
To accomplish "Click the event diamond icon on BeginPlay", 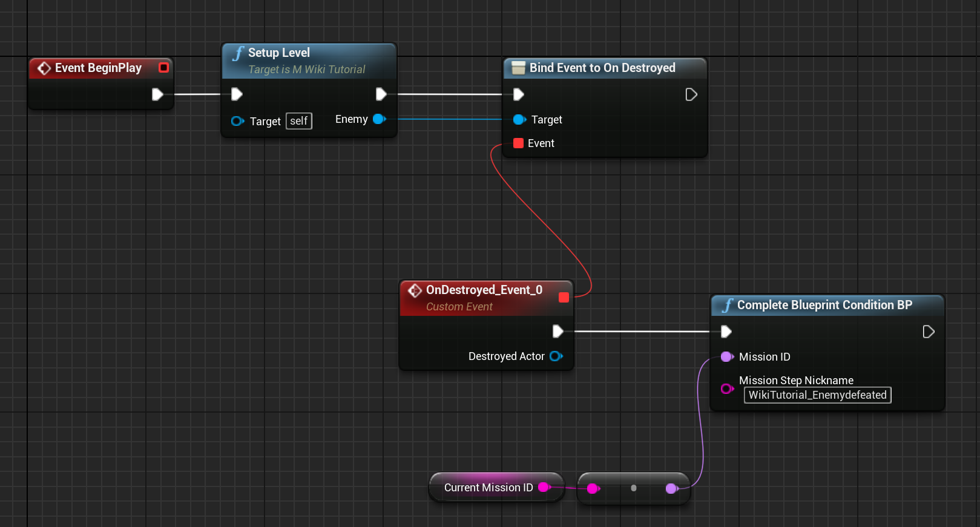I will click(44, 68).
